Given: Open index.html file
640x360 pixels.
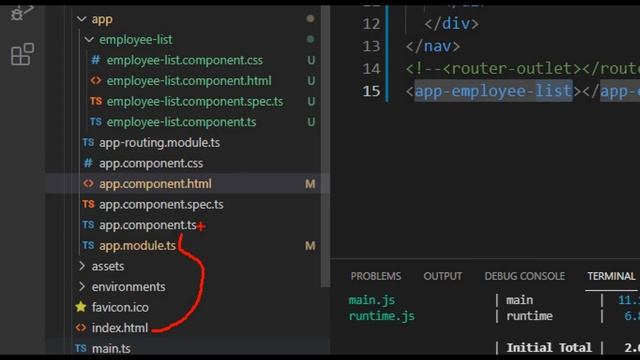Looking at the screenshot, I should pos(120,328).
